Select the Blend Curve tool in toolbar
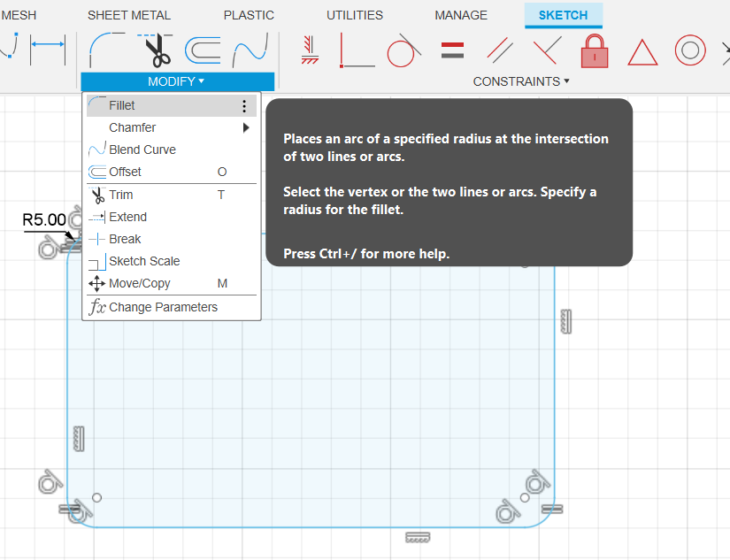This screenshot has height=560, width=730. coord(250,50)
